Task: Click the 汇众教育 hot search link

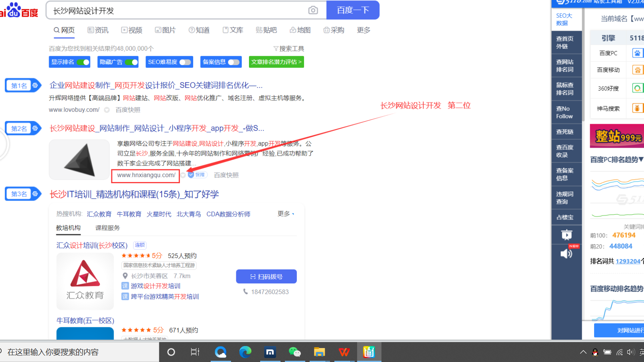Action: (x=99, y=214)
